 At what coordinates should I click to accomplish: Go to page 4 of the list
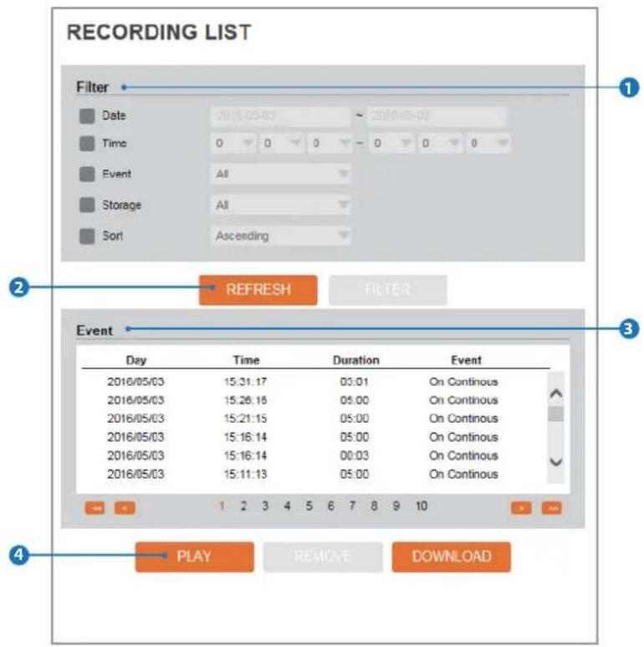288,506
